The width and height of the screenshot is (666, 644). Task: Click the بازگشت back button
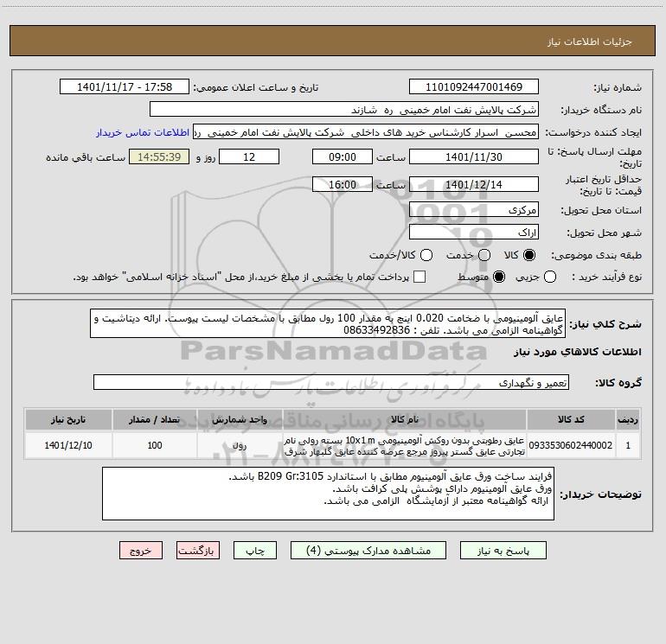pos(198,551)
